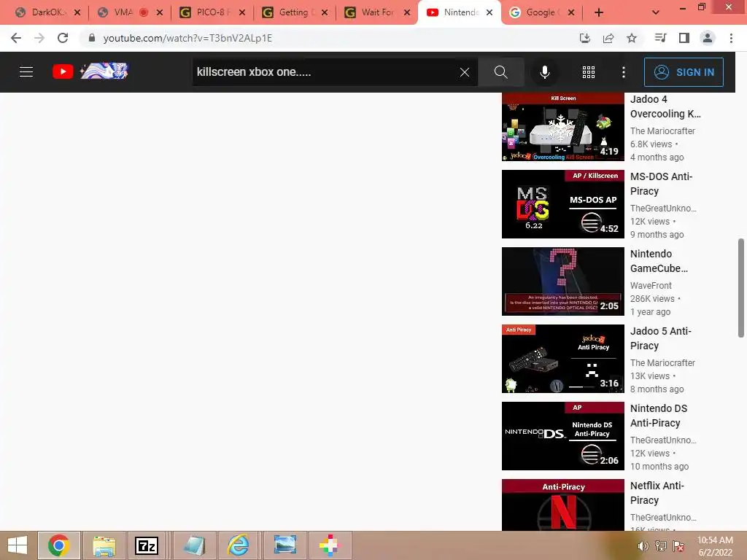The height and width of the screenshot is (560, 747).
Task: Go to the YouTube home logo
Action: (x=90, y=71)
